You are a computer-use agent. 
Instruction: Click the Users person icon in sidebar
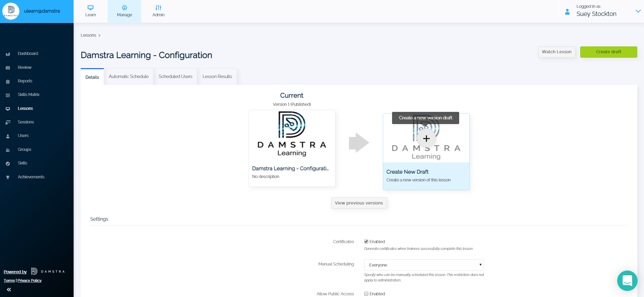[x=8, y=136]
